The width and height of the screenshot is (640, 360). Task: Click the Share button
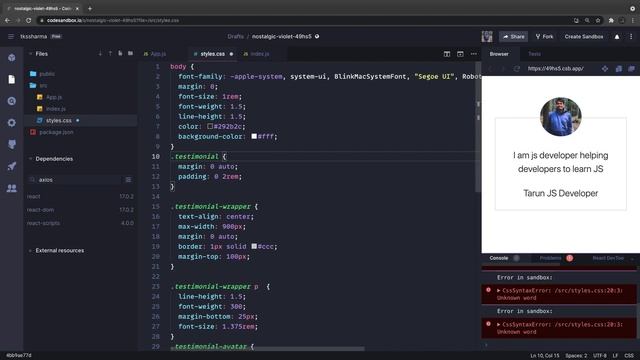pyautogui.click(x=513, y=36)
